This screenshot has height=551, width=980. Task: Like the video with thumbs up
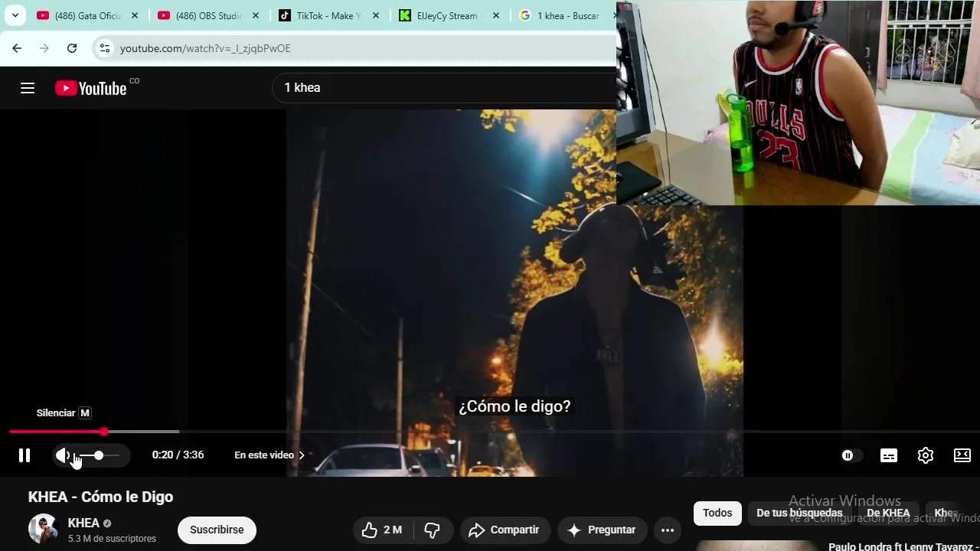point(383,530)
